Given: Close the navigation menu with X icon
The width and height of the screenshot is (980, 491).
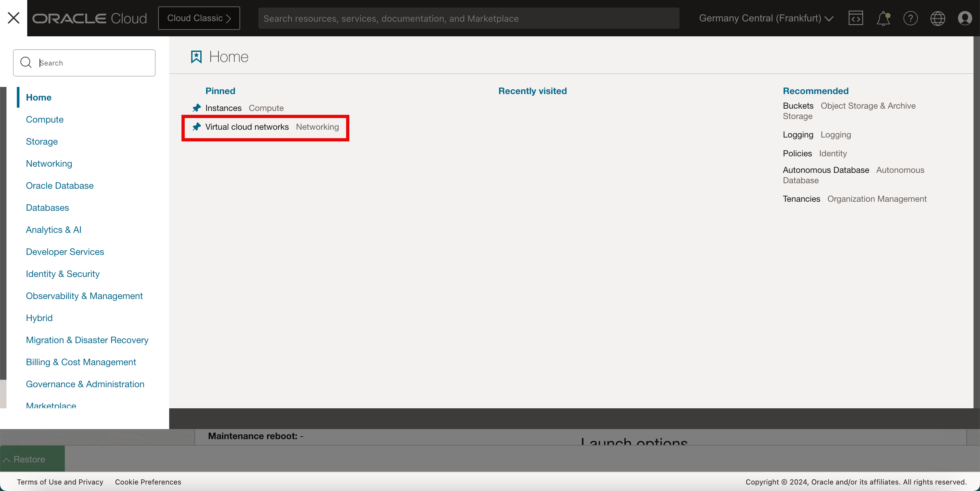Looking at the screenshot, I should [14, 18].
